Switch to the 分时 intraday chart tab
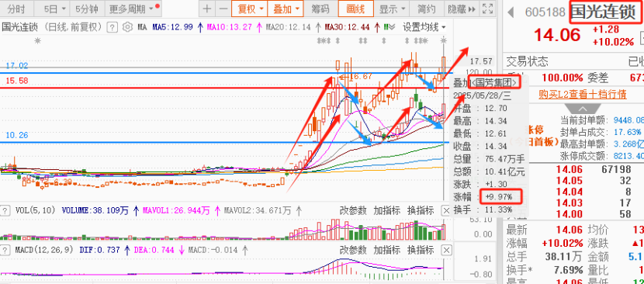Image resolution: width=644 pixels, height=284 pixels. pyautogui.click(x=16, y=9)
